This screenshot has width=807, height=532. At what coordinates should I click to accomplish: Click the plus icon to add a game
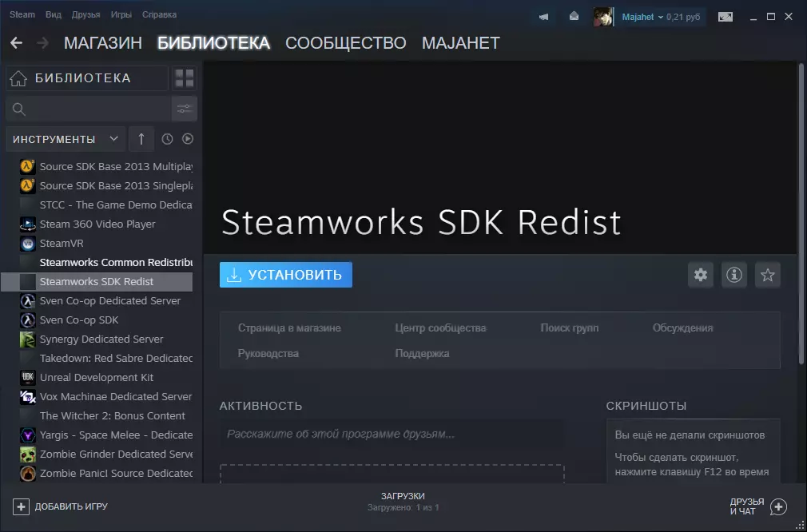[21, 506]
